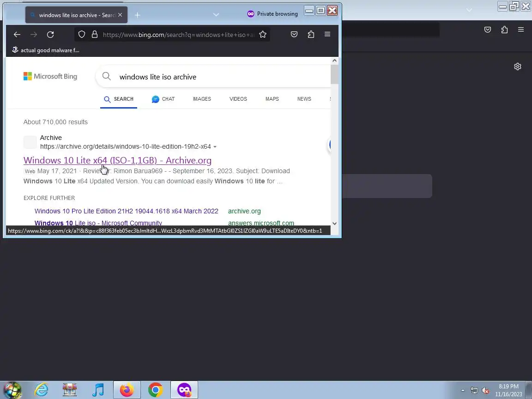Click muted volume tray icon
Screen dimensions: 532x399
tap(485, 391)
